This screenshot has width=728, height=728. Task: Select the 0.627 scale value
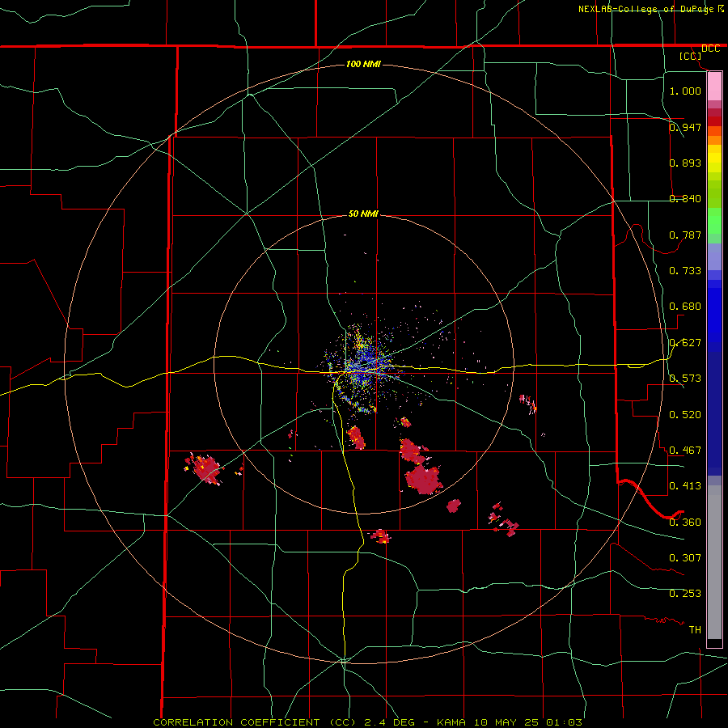[x=685, y=343]
